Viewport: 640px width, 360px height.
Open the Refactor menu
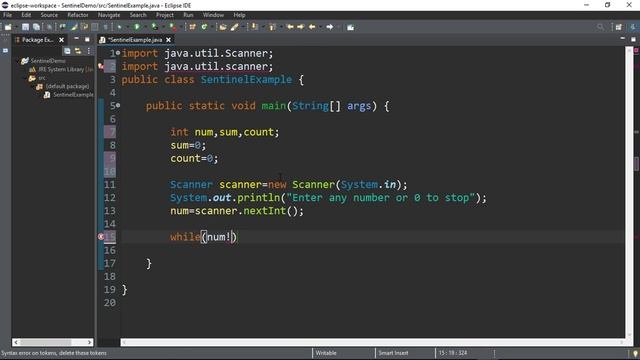point(78,15)
